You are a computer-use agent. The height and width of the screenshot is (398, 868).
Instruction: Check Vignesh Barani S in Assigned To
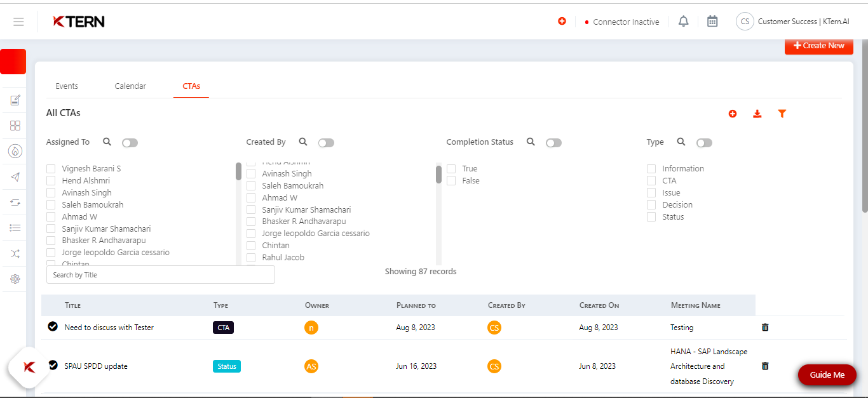[51, 169]
